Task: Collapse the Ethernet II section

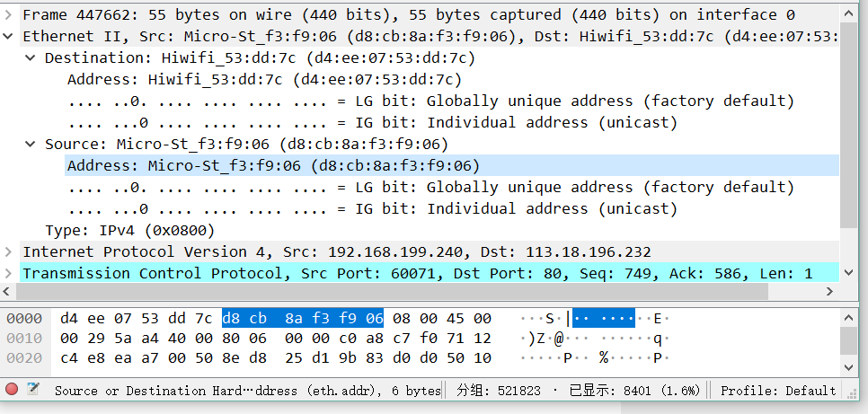Action: click(8, 36)
